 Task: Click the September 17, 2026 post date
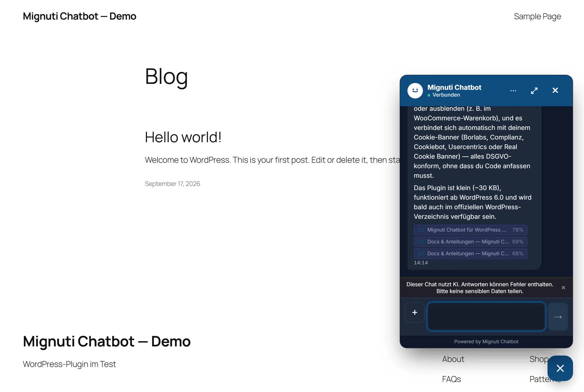pos(172,184)
